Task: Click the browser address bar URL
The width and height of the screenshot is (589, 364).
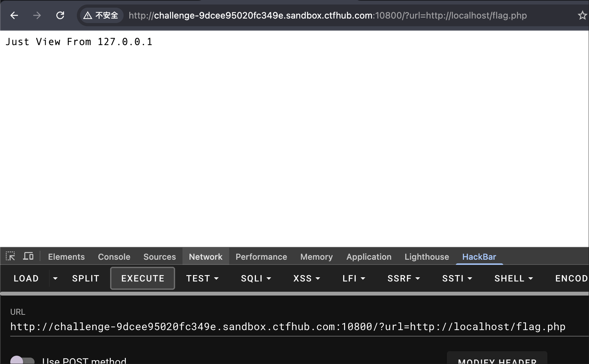Action: click(327, 15)
